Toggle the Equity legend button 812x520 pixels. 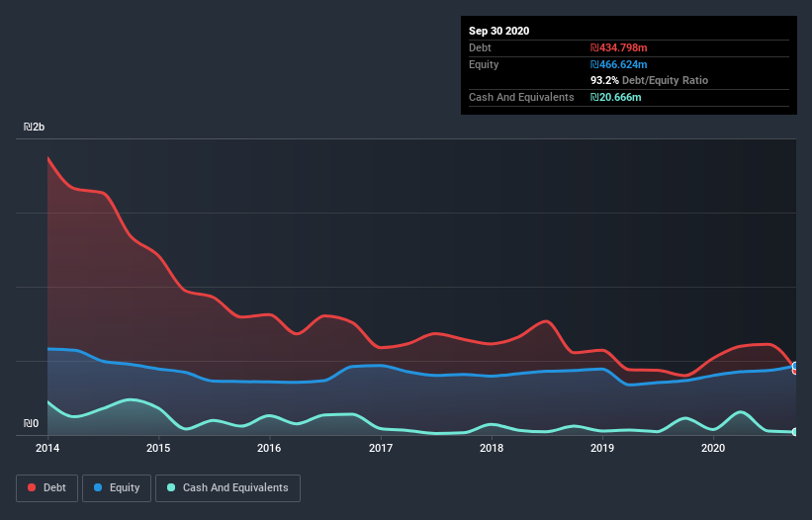point(117,488)
